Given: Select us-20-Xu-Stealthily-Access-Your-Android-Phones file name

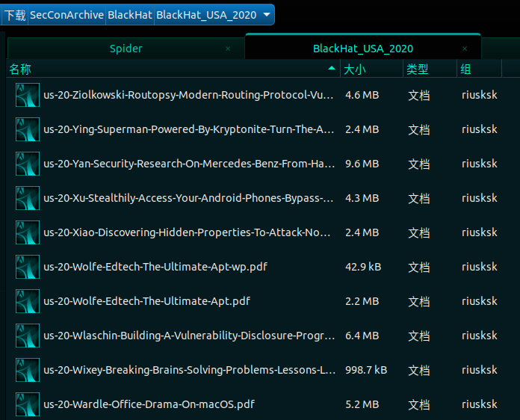Looking at the screenshot, I should point(188,198).
